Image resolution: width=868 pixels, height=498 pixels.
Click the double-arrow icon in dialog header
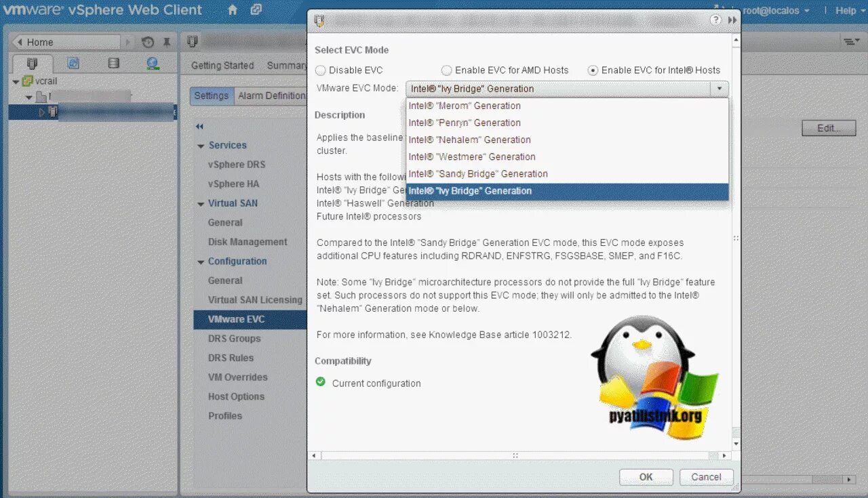[732, 20]
